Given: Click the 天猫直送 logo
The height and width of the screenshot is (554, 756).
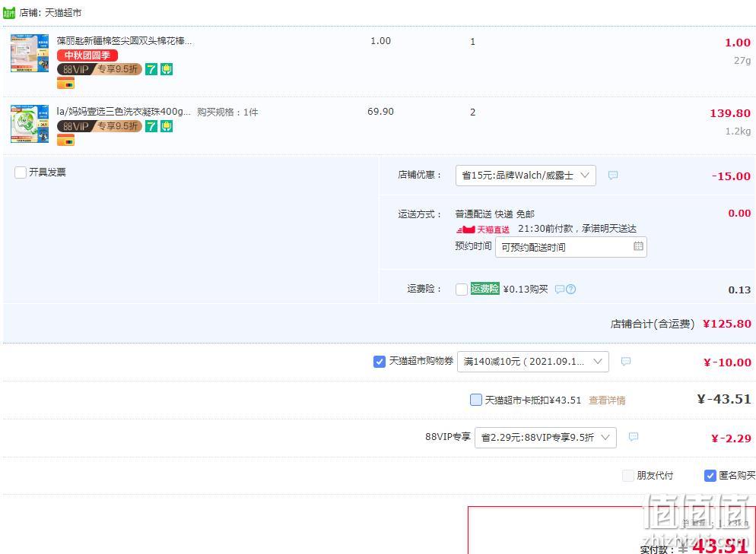Looking at the screenshot, I should (x=483, y=230).
